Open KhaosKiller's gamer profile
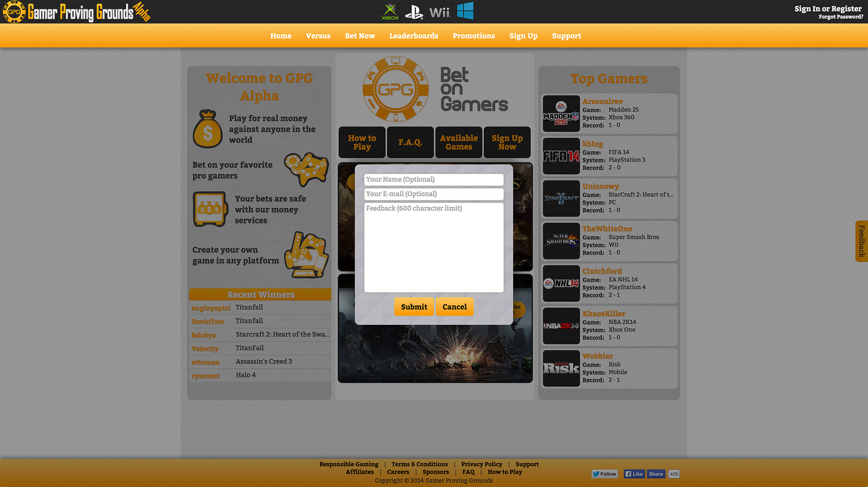The height and width of the screenshot is (487, 868). [604, 314]
